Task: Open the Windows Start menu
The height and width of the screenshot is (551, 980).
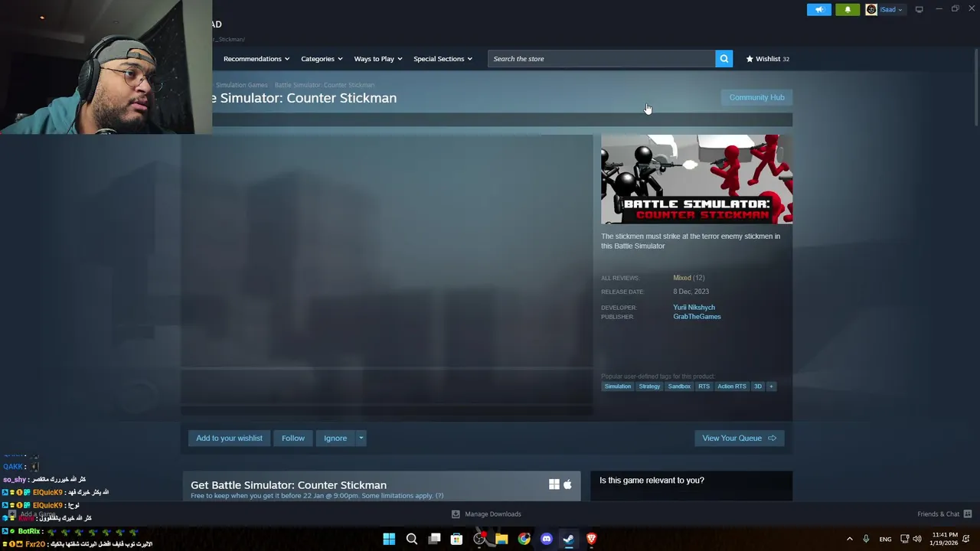Action: [389, 539]
